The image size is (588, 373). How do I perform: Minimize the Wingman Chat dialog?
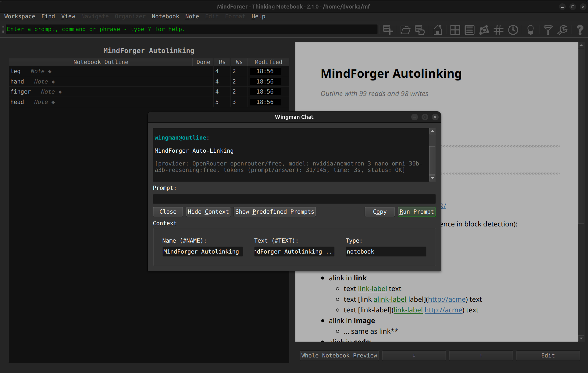[x=415, y=117]
